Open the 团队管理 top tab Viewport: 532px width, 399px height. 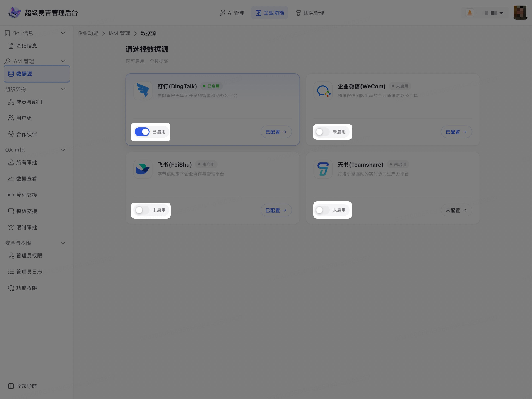coord(310,13)
